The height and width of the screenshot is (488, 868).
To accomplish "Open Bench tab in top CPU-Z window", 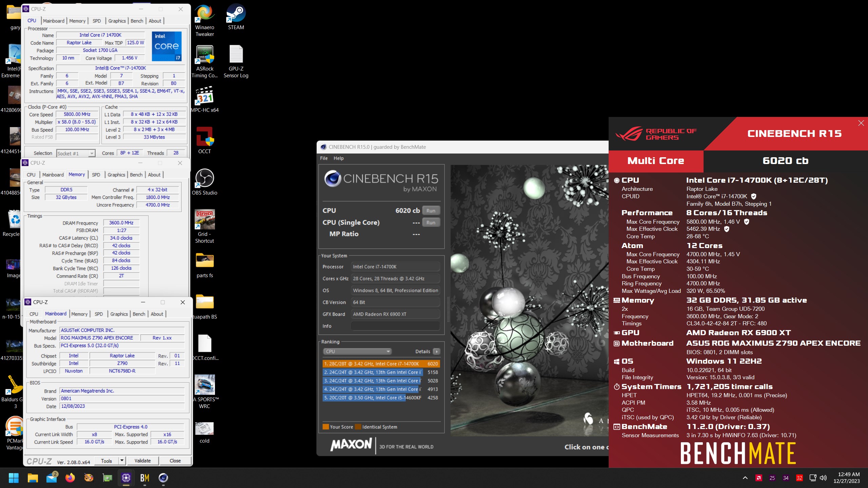I will 137,21.
